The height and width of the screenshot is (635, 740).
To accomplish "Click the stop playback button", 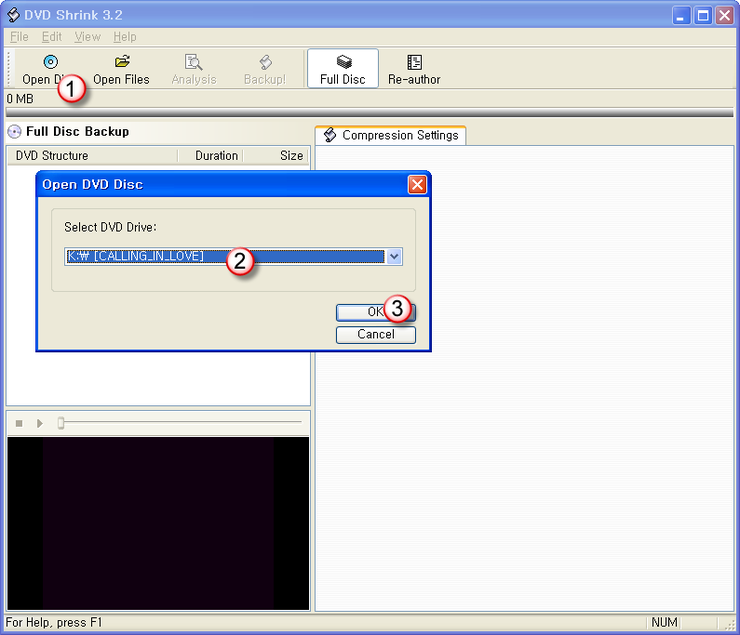I will coord(19,423).
